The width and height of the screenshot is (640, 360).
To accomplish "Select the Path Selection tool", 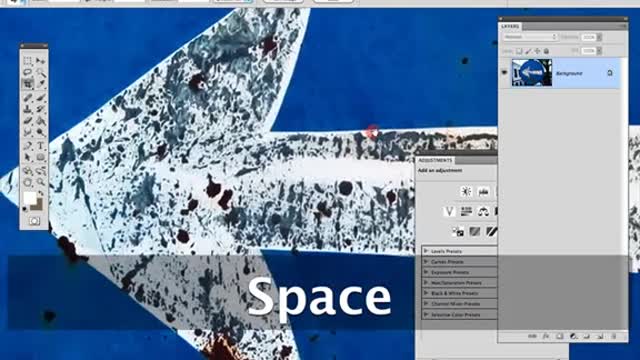I will (28, 157).
